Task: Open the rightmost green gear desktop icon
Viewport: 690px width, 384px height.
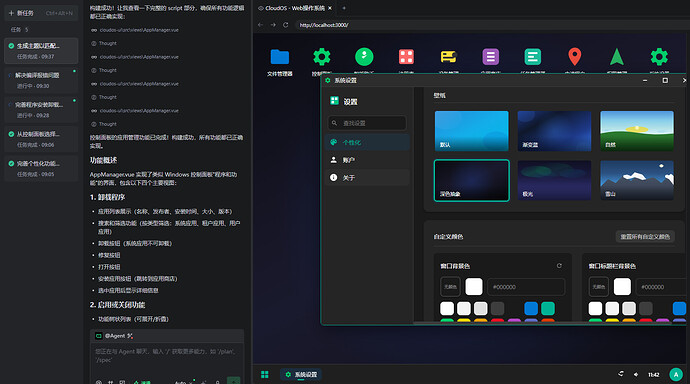Action: tap(659, 57)
